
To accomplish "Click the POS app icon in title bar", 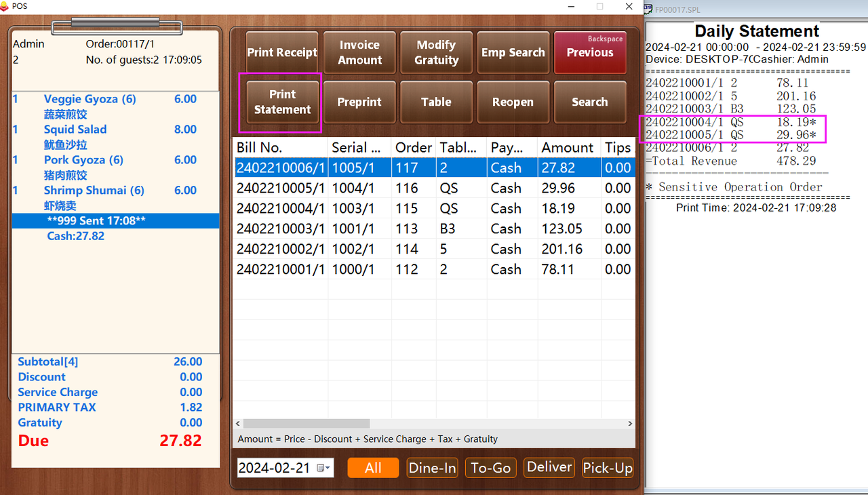I will pyautogui.click(x=5, y=6).
